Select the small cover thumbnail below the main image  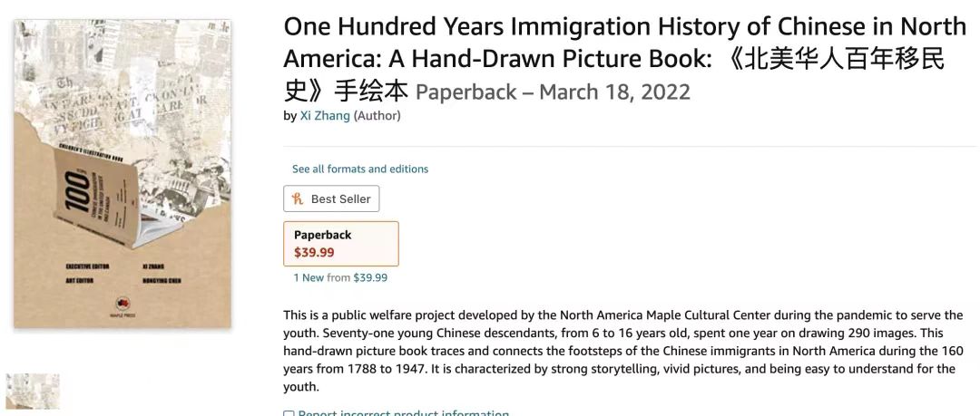33,392
